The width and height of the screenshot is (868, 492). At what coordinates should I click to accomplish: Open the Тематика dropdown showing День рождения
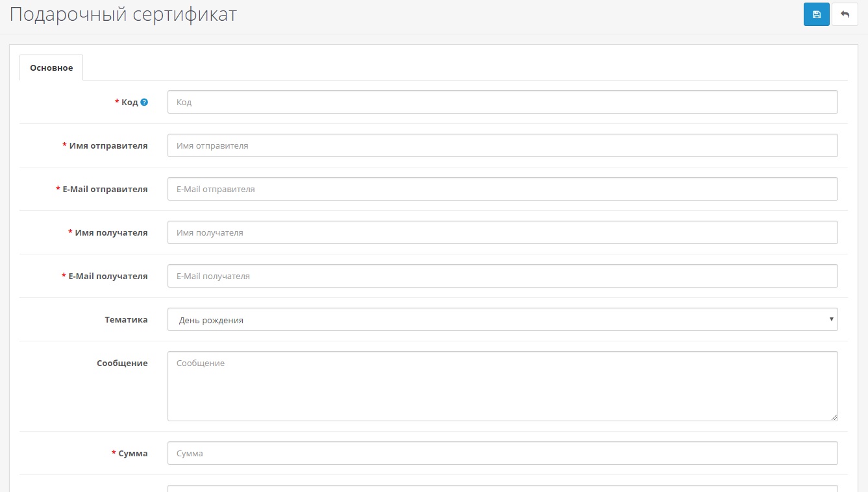pyautogui.click(x=502, y=319)
